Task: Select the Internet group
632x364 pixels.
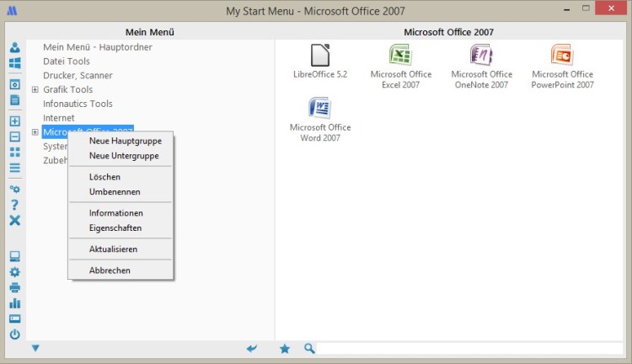Action: [x=59, y=118]
